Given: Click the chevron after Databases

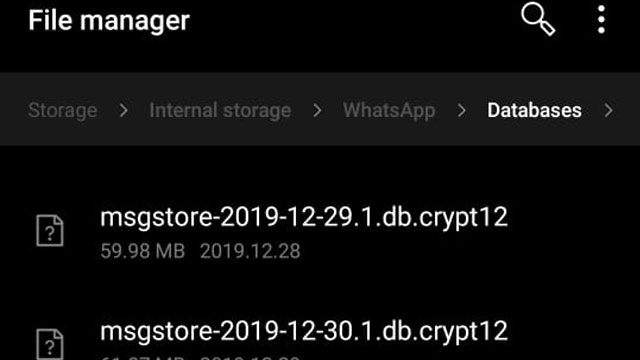Looking at the screenshot, I should [609, 110].
